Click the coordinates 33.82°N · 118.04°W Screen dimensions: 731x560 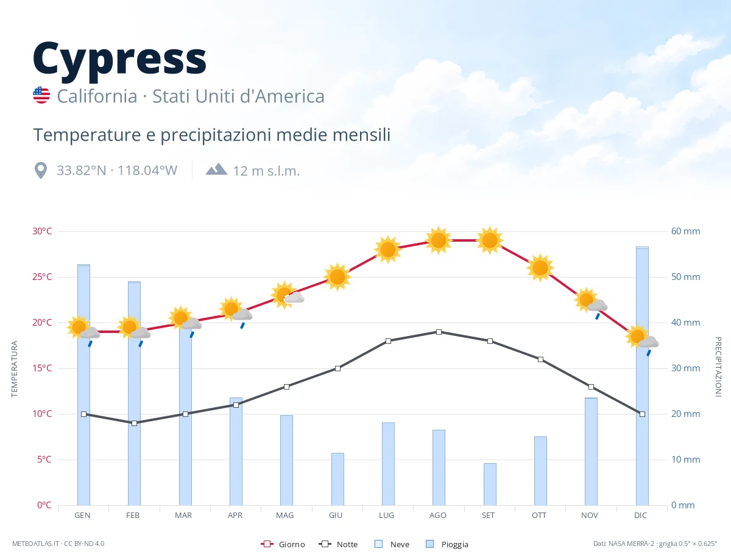tap(117, 170)
